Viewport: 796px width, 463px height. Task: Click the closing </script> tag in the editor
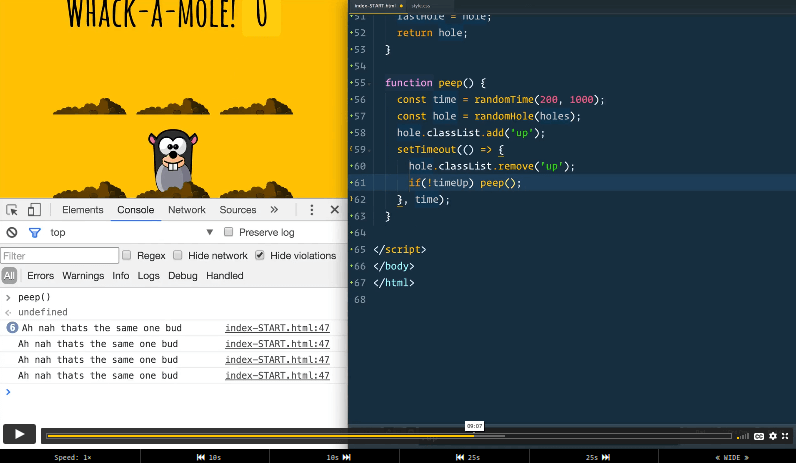(x=400, y=249)
